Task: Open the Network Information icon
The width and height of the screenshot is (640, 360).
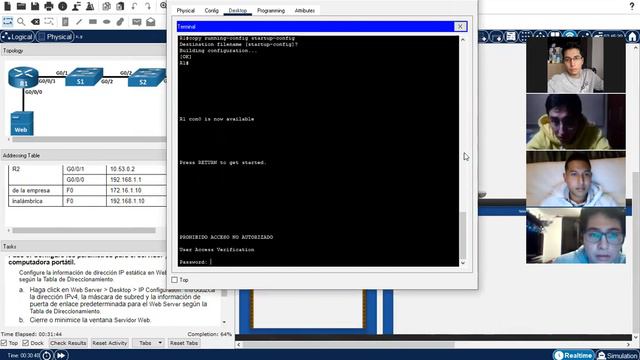Action: (62, 6)
